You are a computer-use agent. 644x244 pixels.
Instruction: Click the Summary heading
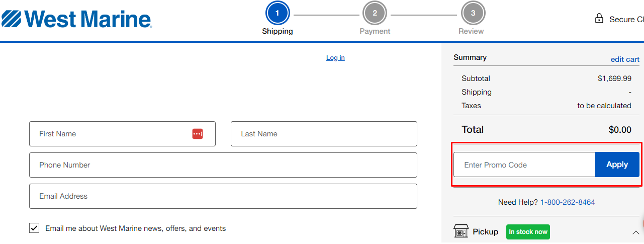[x=470, y=57]
